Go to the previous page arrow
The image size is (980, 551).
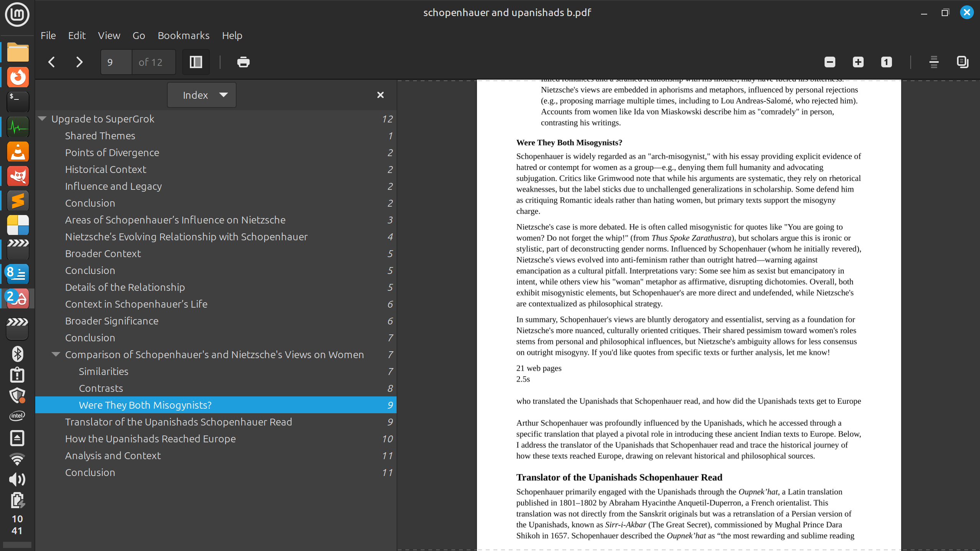[52, 62]
